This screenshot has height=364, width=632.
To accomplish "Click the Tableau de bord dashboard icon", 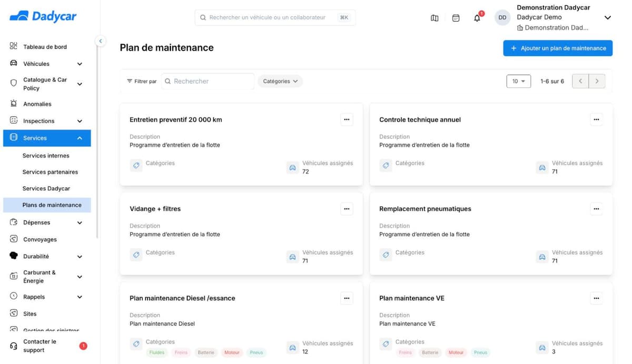I will pyautogui.click(x=14, y=46).
